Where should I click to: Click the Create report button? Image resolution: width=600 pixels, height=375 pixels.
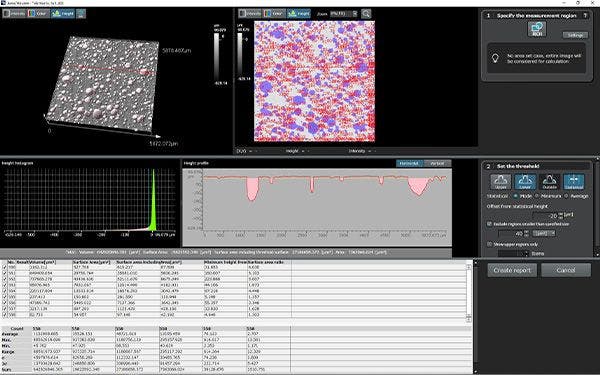pyautogui.click(x=512, y=270)
